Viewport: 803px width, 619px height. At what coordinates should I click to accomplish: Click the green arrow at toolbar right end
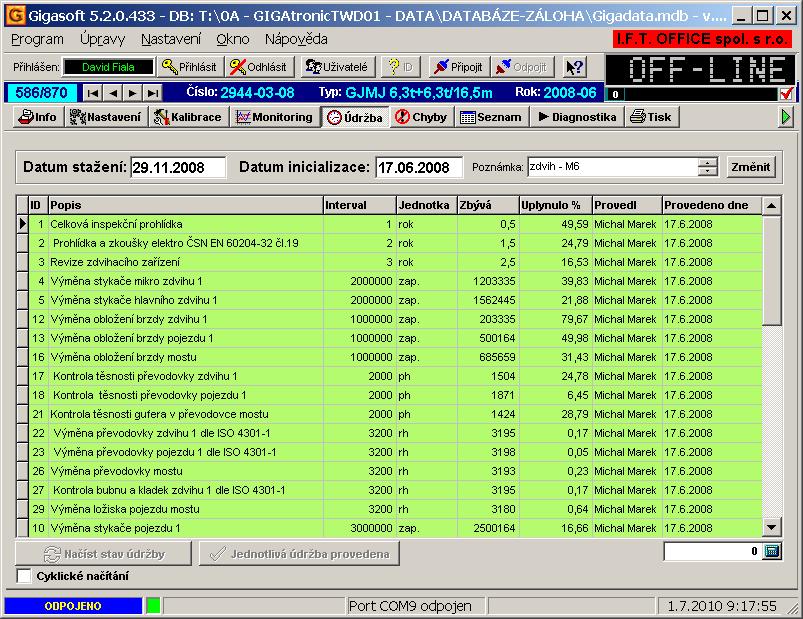coord(787,117)
